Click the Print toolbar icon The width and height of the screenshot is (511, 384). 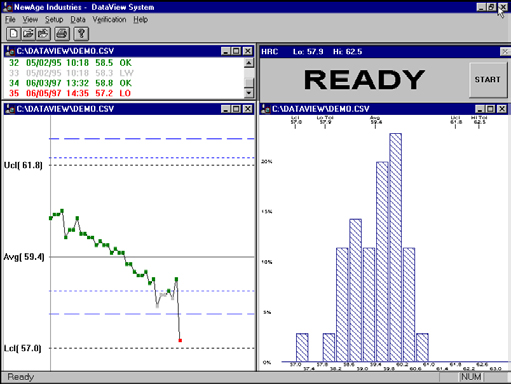(x=62, y=34)
